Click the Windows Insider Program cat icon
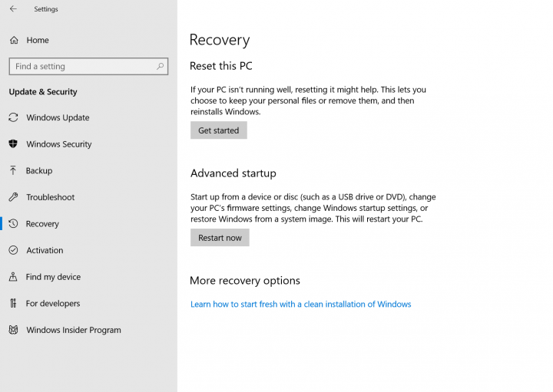This screenshot has width=553, height=392. click(13, 330)
